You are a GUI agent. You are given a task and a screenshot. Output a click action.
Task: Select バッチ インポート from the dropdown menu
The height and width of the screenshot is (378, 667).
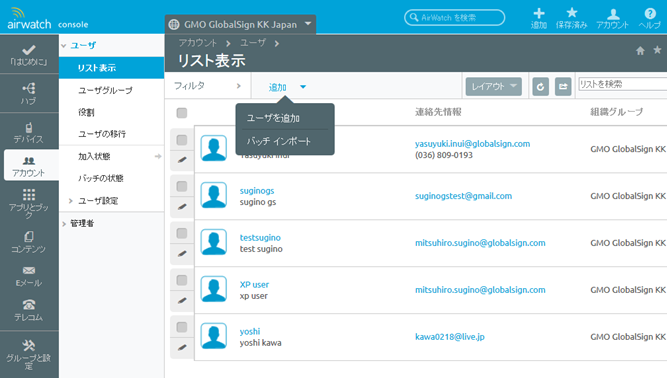[279, 141]
